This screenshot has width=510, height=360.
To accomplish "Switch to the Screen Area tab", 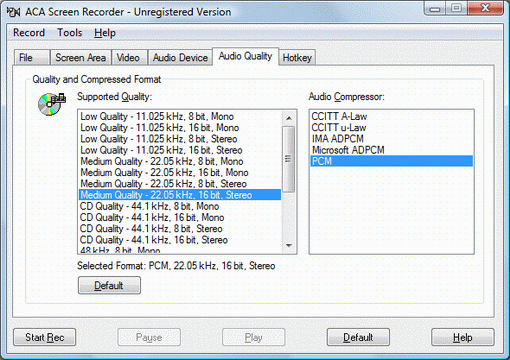I will tap(80, 58).
